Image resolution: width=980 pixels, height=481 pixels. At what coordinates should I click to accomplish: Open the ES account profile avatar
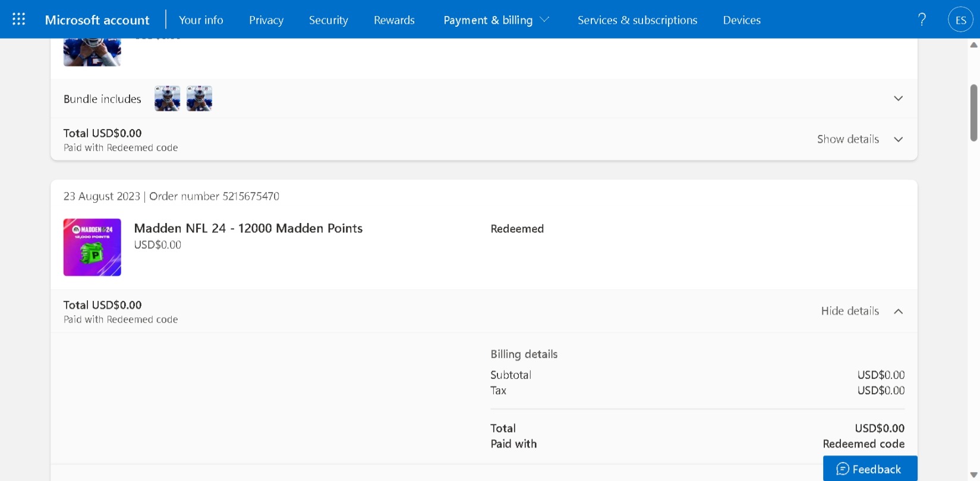[x=960, y=20]
